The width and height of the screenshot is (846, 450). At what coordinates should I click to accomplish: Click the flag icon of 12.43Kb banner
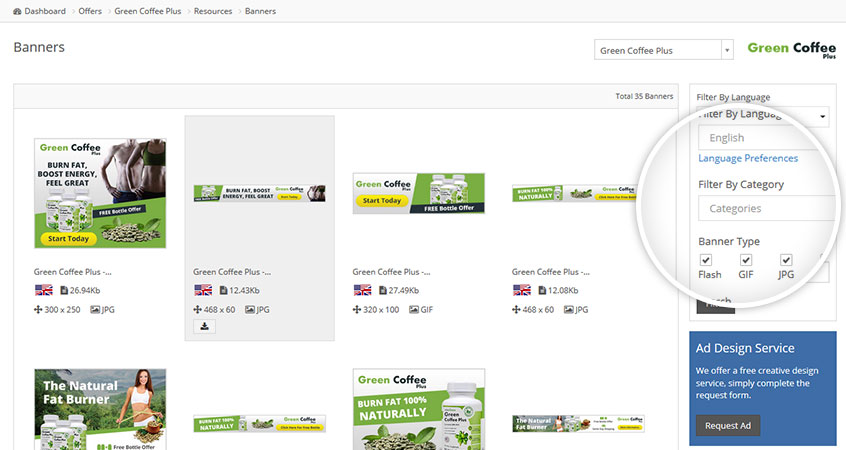coord(203,290)
